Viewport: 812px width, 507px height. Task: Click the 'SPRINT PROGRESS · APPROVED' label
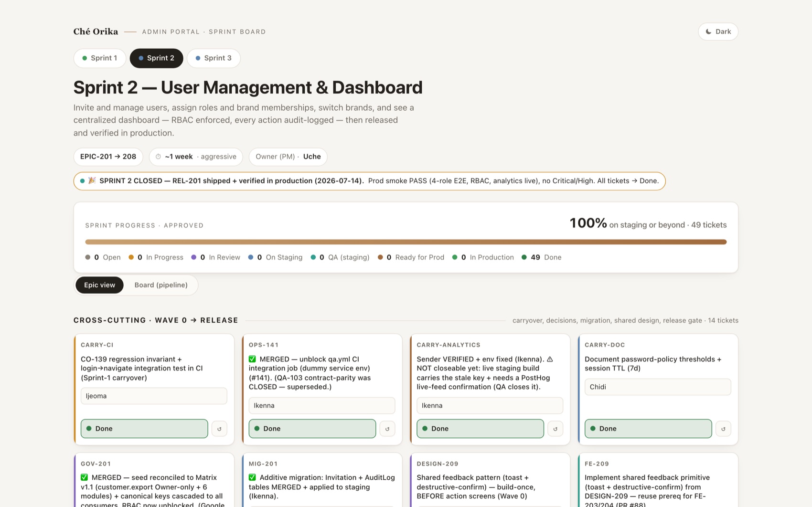(144, 225)
